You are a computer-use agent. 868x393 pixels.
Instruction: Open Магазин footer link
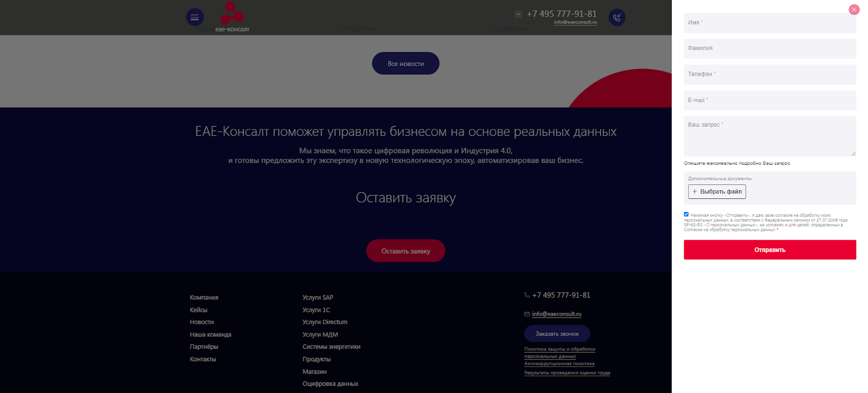click(315, 372)
